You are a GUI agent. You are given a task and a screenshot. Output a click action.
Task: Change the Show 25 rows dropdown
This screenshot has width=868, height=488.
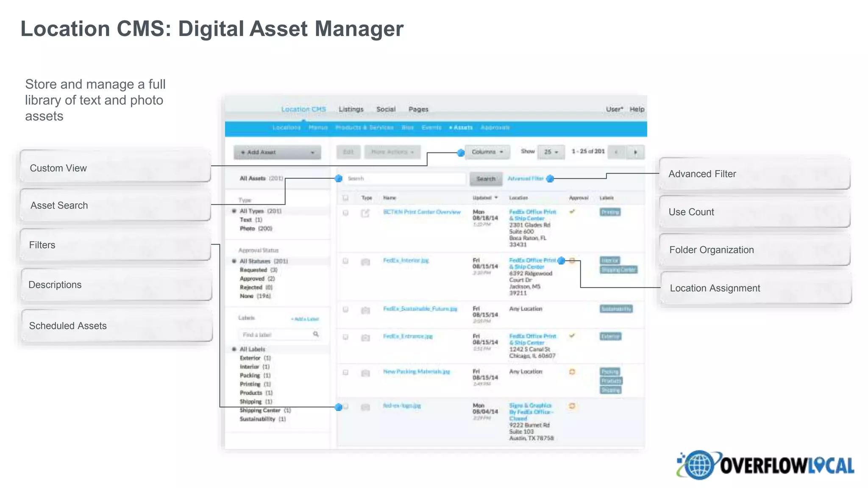pyautogui.click(x=551, y=152)
